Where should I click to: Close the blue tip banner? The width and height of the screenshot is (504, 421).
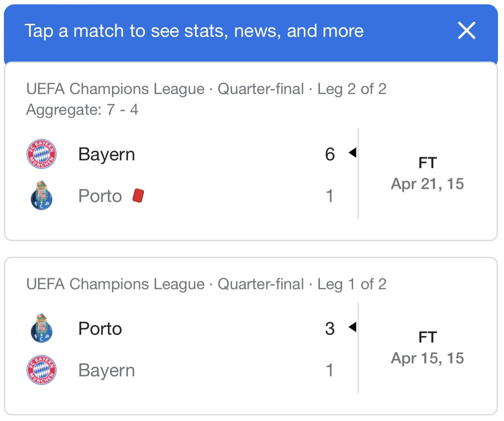click(467, 31)
